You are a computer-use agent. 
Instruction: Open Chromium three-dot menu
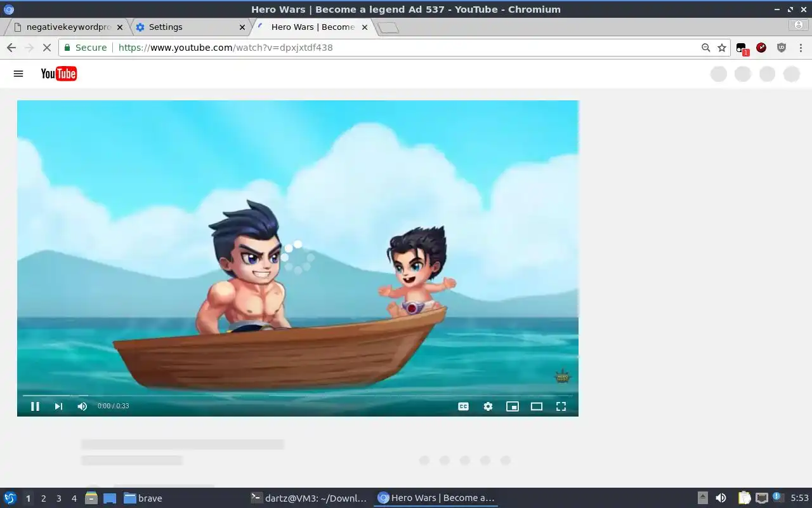[801, 48]
